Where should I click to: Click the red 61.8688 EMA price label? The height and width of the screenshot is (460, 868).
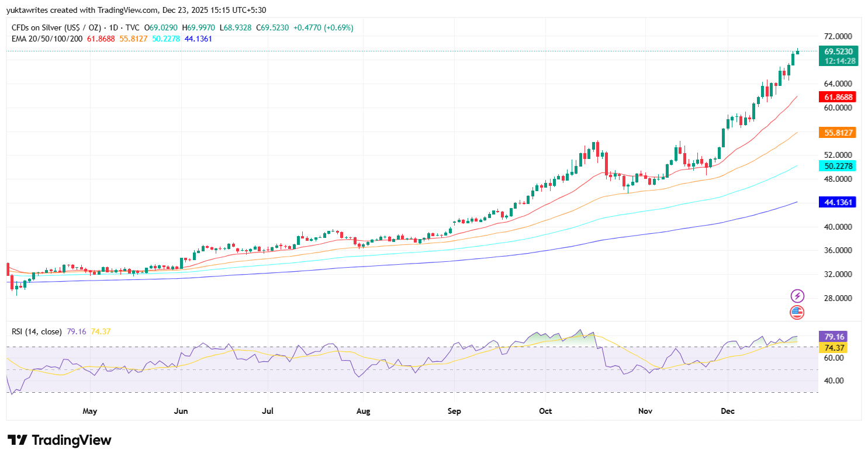(838, 97)
